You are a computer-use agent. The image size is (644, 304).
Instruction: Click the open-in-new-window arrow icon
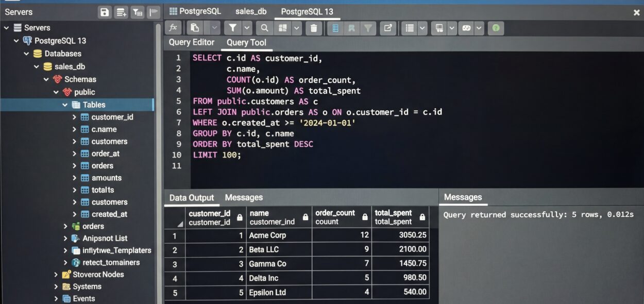[x=388, y=28]
